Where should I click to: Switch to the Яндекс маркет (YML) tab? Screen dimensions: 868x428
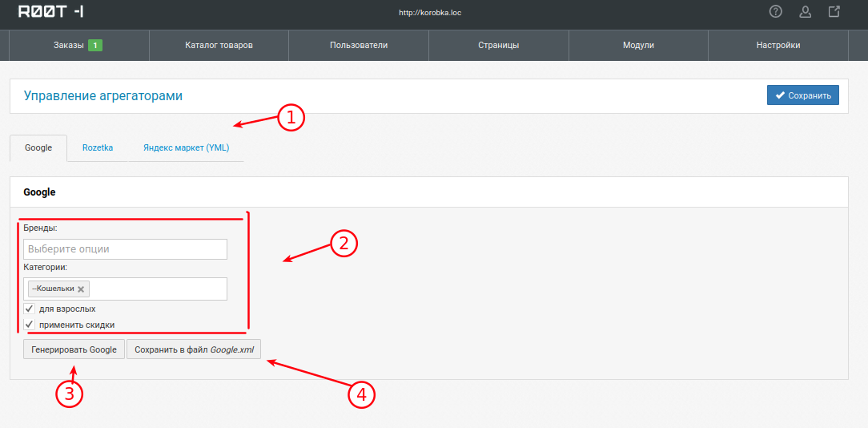pos(186,148)
